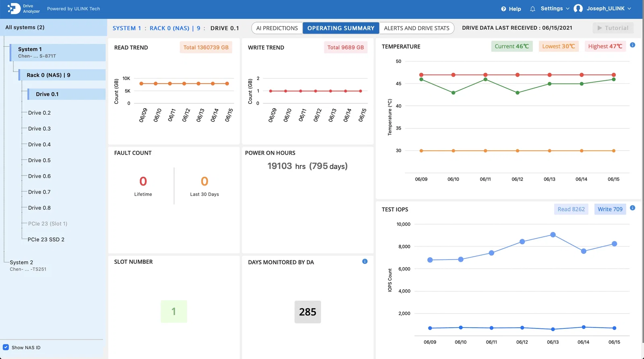Click the Read 8262 IOPS legend badge
644x359 pixels.
[571, 209]
